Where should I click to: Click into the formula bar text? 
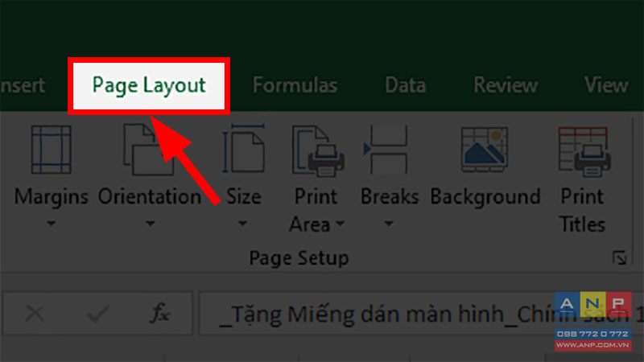click(x=421, y=314)
